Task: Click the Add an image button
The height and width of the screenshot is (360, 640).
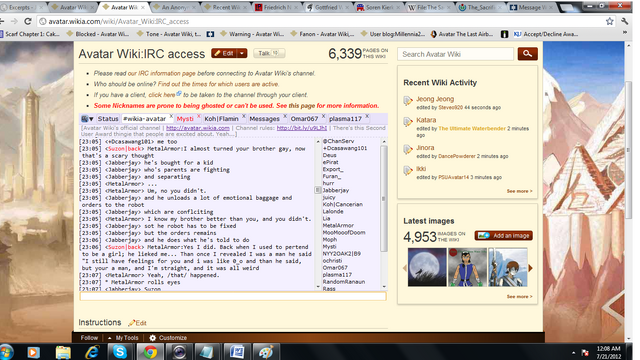Action: click(x=504, y=236)
